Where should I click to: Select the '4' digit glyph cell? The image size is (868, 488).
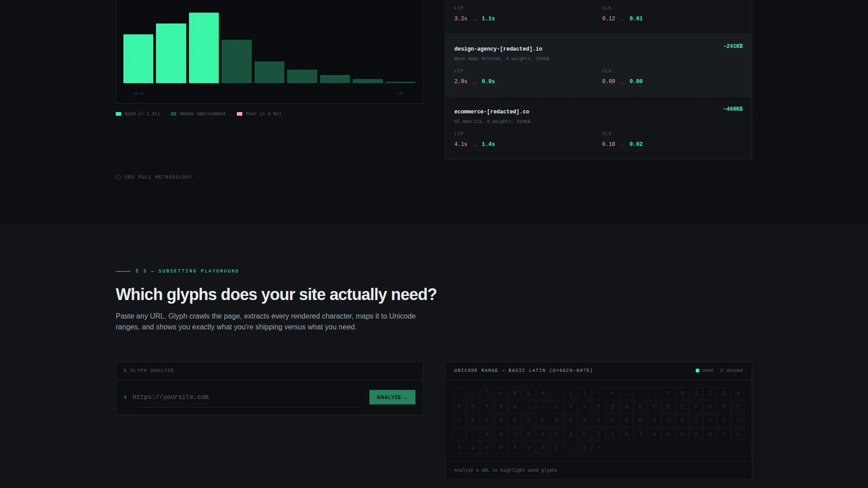pos(738,393)
